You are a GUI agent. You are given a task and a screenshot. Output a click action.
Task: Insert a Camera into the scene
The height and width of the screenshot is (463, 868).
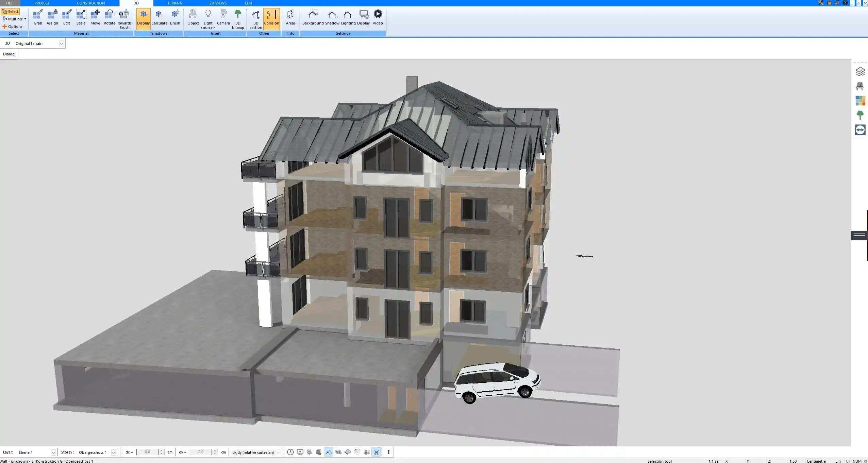click(223, 17)
